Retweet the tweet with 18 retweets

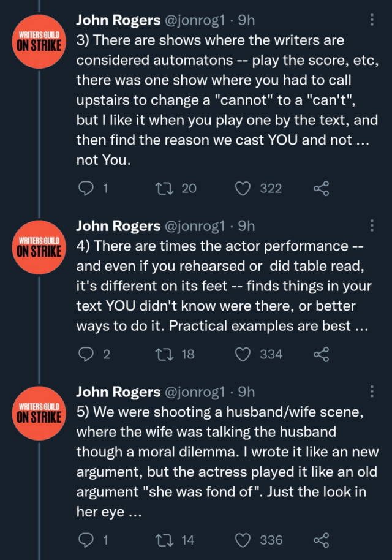(164, 354)
